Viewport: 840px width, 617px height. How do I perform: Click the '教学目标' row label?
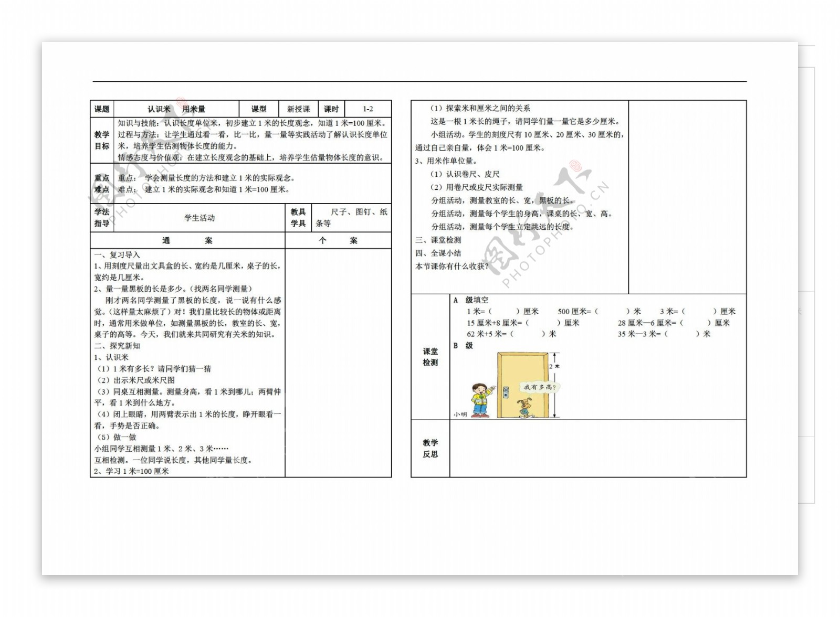click(102, 140)
